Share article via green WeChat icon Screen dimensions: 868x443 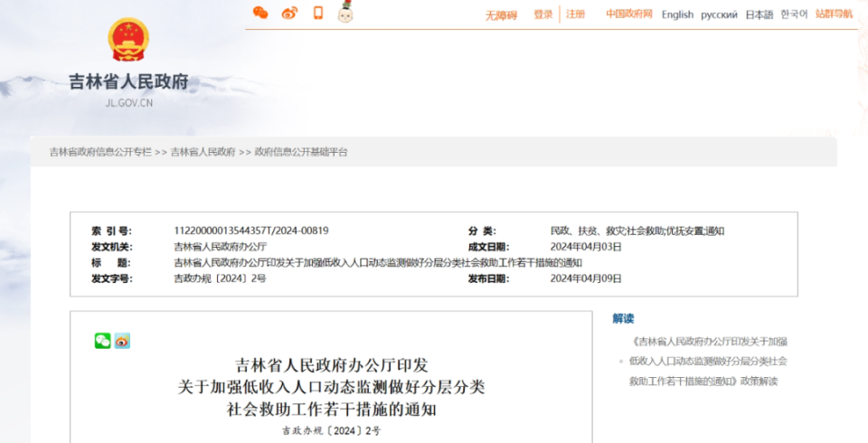pos(102,341)
